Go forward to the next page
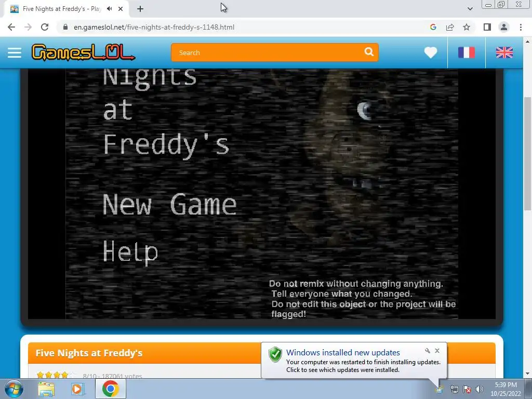Viewport: 532px width, 399px height. point(28,27)
